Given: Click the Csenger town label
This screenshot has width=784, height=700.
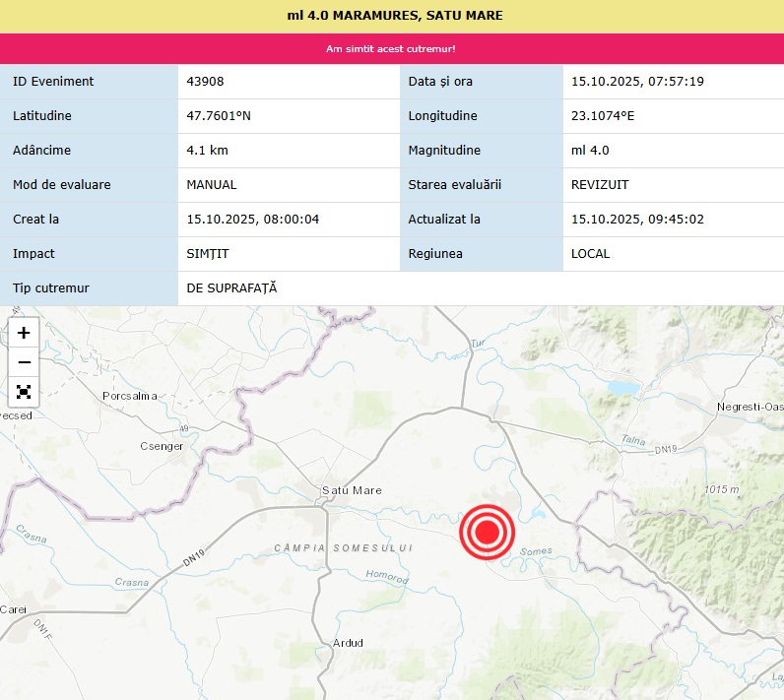Looking at the screenshot, I should [163, 447].
